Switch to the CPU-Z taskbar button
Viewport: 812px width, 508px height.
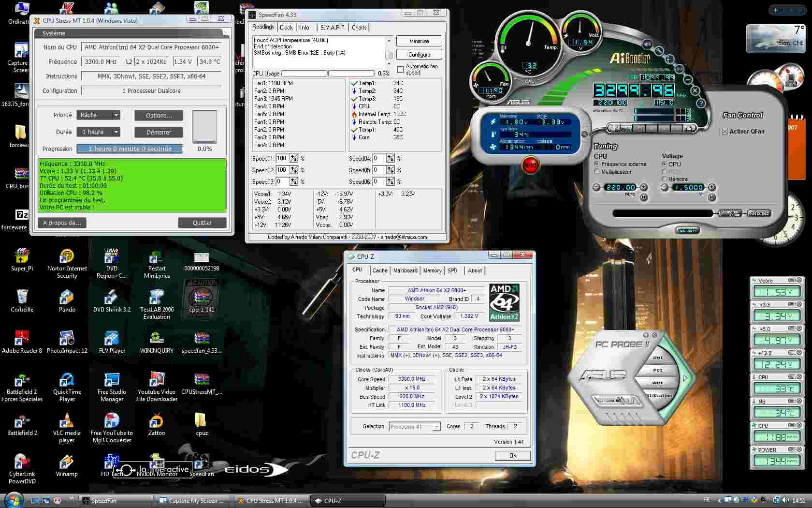coord(348,501)
